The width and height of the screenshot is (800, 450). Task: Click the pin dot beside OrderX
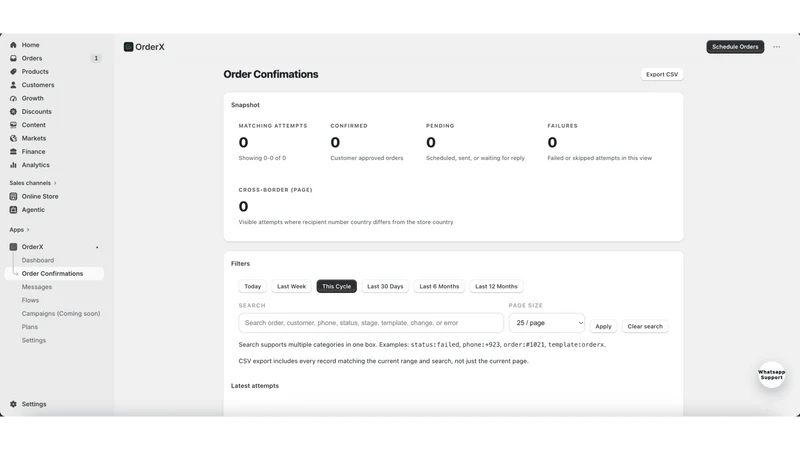pyautogui.click(x=97, y=247)
